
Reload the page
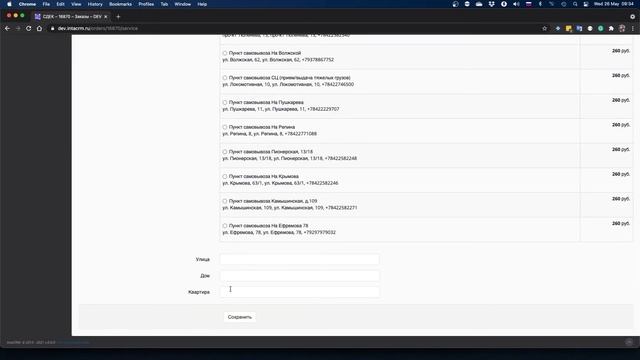click(x=29, y=29)
